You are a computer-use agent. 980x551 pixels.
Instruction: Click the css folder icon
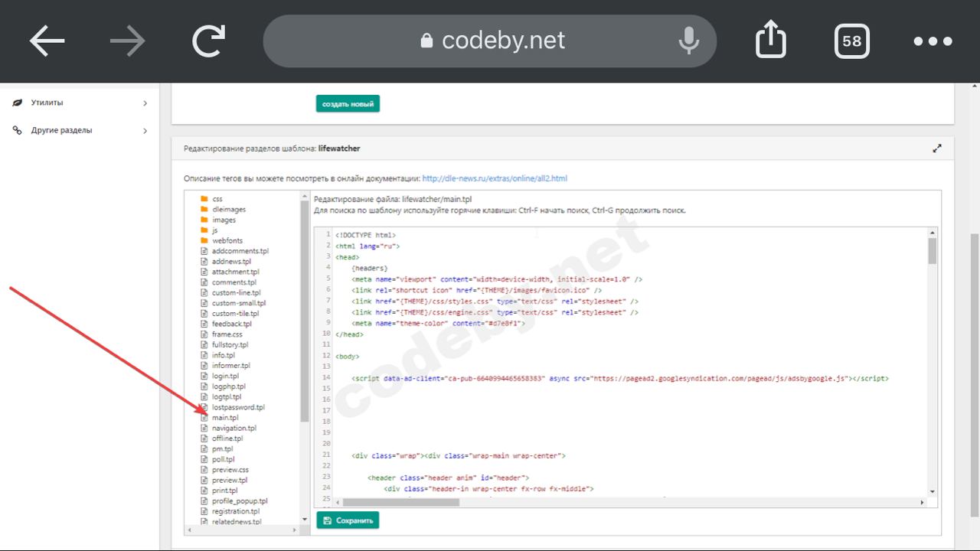204,199
